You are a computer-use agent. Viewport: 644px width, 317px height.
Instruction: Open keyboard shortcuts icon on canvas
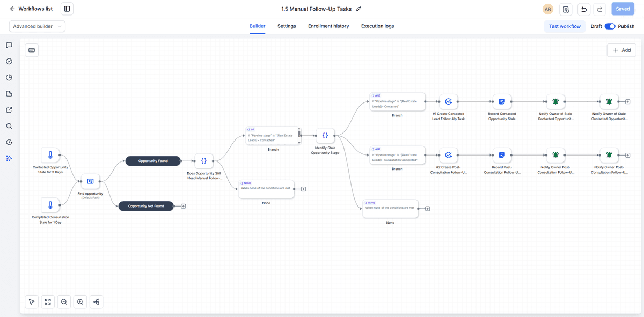click(x=32, y=50)
